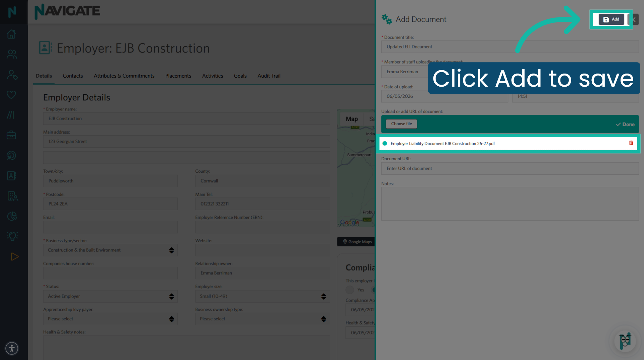
Task: Click the Town/city field
Action: point(110,181)
